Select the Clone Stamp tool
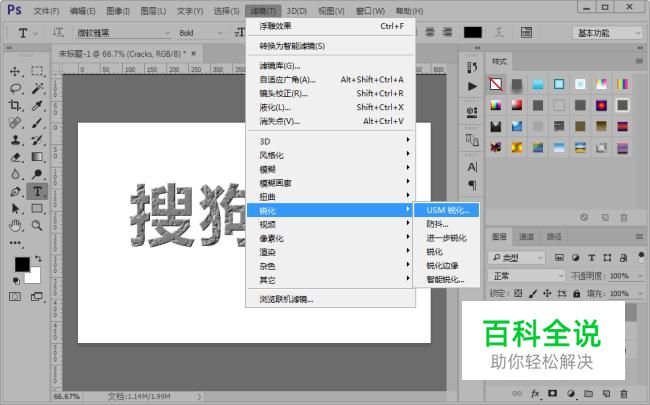The height and width of the screenshot is (405, 650). tap(15, 140)
